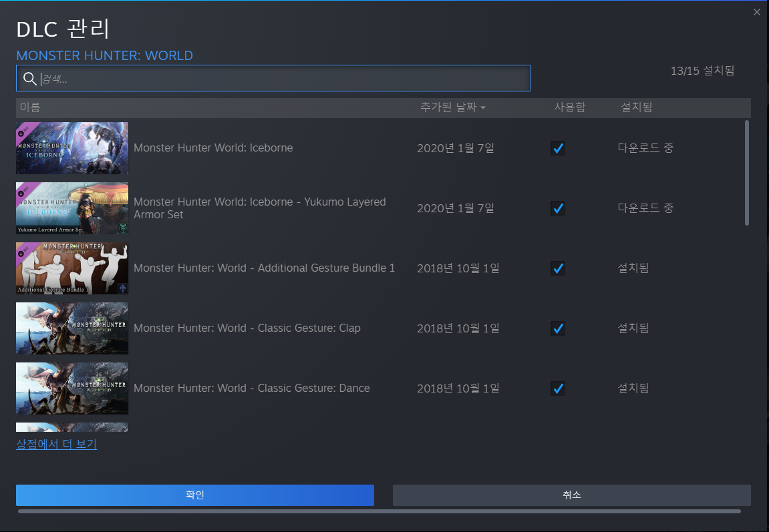Click the Classic Gesture: Clap row's date
769x532 pixels.
coord(458,328)
